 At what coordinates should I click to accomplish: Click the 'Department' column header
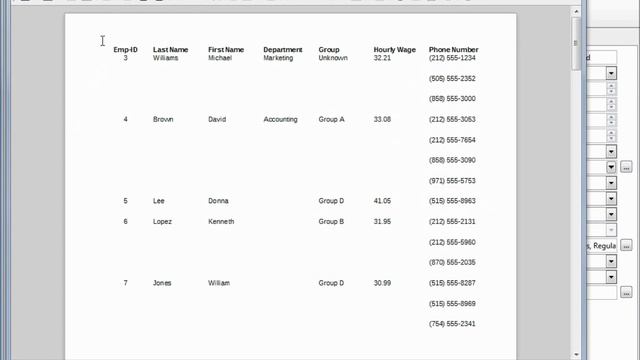[x=282, y=49]
